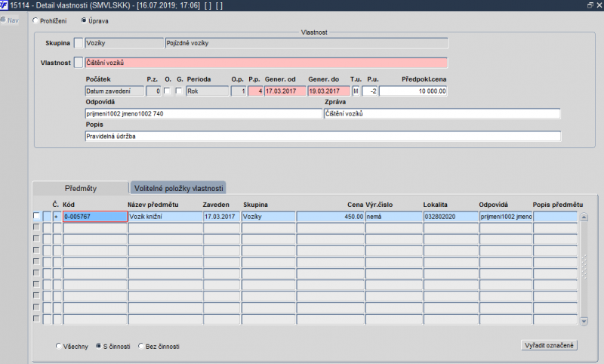The height and width of the screenshot is (364, 604).
Task: Click the Popis předmětu cell in first row
Action: pos(555,217)
